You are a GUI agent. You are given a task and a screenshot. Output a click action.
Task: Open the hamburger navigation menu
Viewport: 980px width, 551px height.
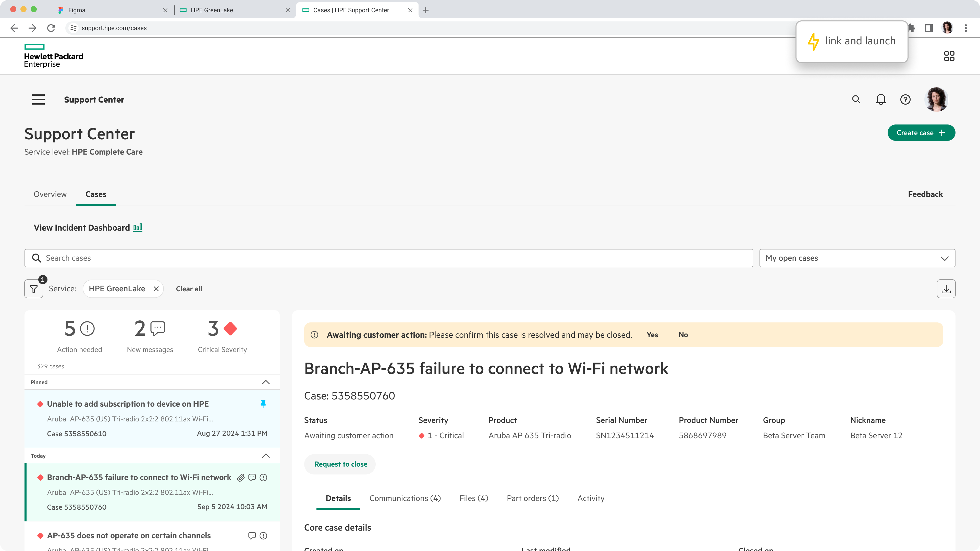pyautogui.click(x=38, y=100)
